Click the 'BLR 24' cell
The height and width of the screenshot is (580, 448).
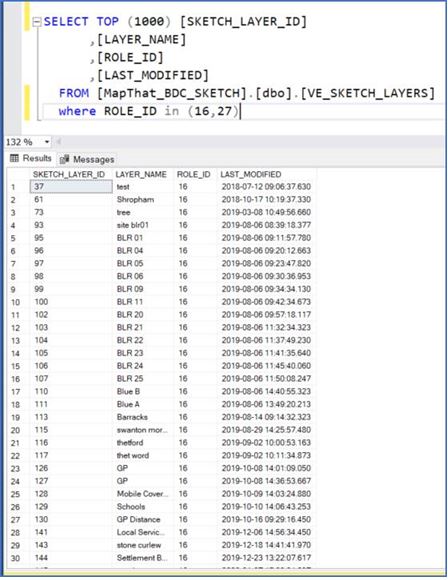(x=143, y=366)
